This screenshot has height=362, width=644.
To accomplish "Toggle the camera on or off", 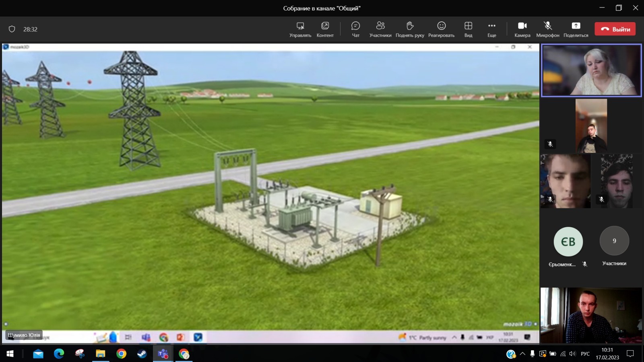I will [522, 29].
